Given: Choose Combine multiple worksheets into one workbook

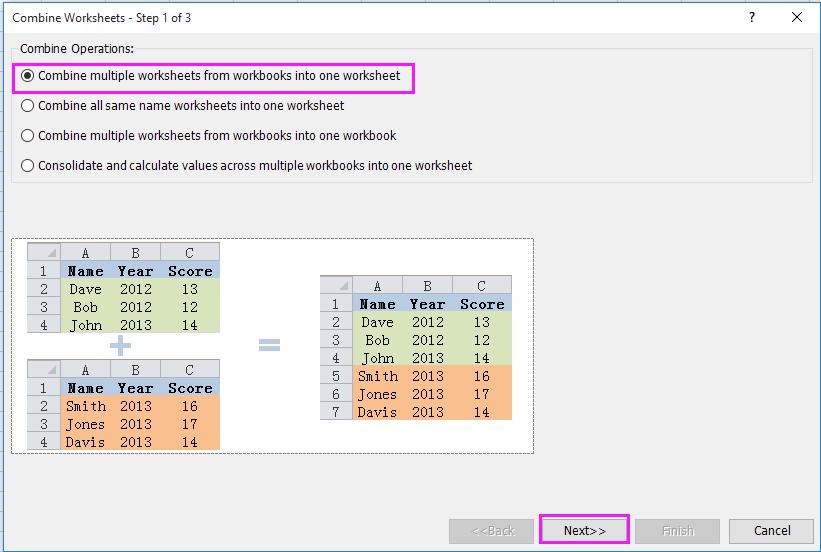Looking at the screenshot, I should [208, 136].
